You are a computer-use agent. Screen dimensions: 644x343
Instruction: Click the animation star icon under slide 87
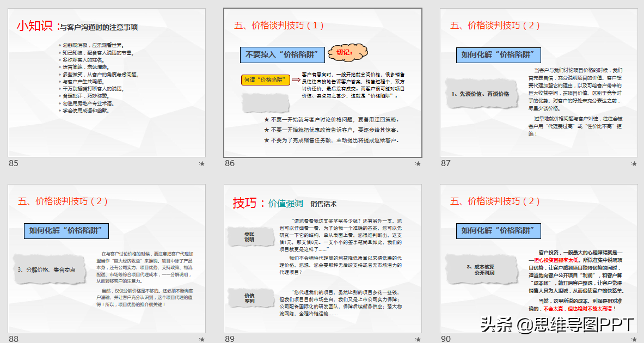point(634,163)
